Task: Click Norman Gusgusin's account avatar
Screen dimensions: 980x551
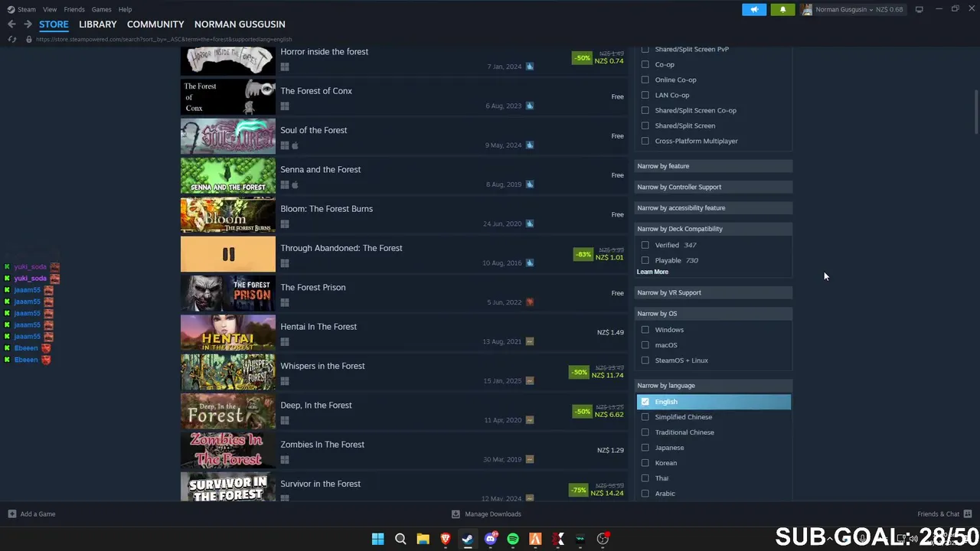Action: tap(806, 9)
